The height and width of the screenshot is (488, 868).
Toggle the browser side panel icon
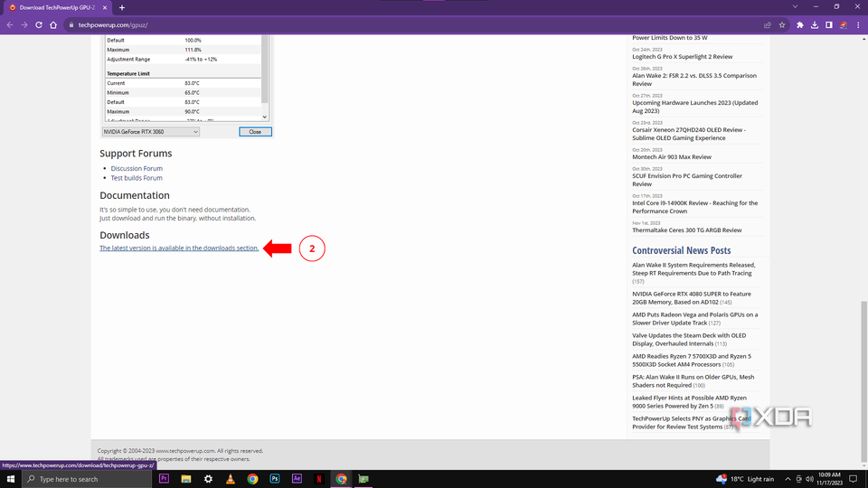click(829, 25)
